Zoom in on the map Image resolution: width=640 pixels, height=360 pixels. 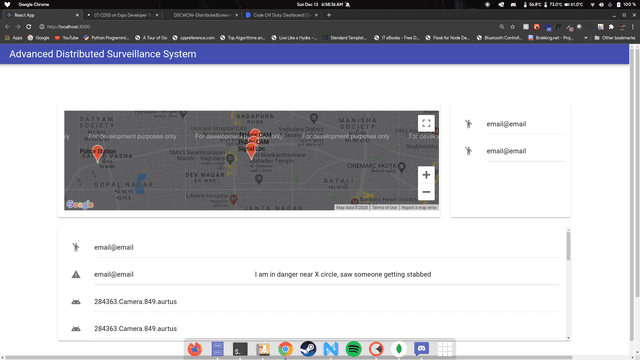click(426, 175)
